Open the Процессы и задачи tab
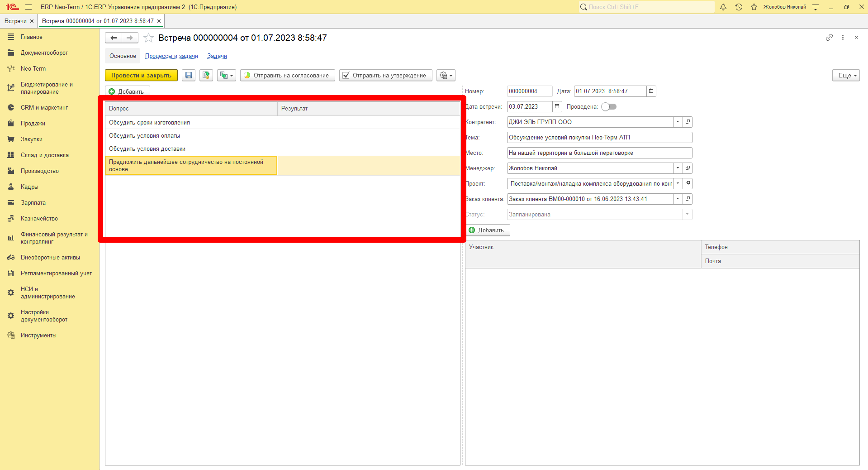This screenshot has width=868, height=470. 171,56
